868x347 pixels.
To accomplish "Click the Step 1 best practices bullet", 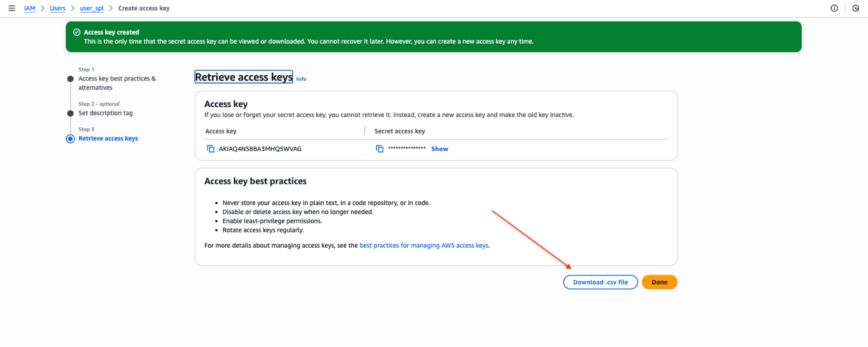I will [71, 79].
